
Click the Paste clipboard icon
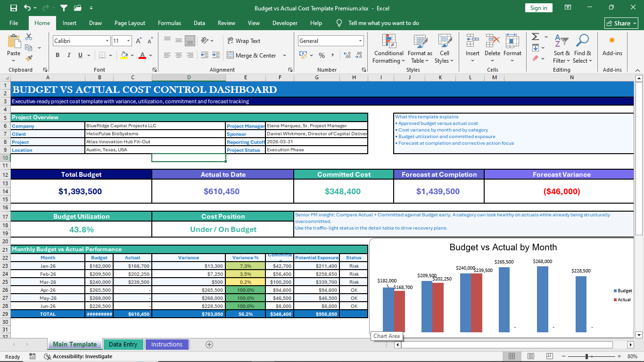(x=14, y=41)
